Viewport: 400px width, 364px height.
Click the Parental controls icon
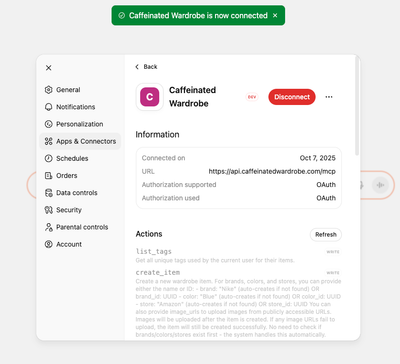[49, 227]
